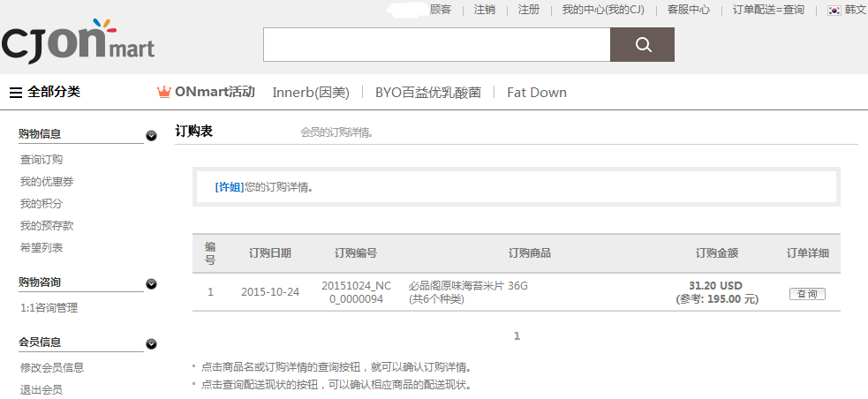The width and height of the screenshot is (868, 399).
Task: Open the BYO百益优乳酸菌 menu tab
Action: pos(428,92)
